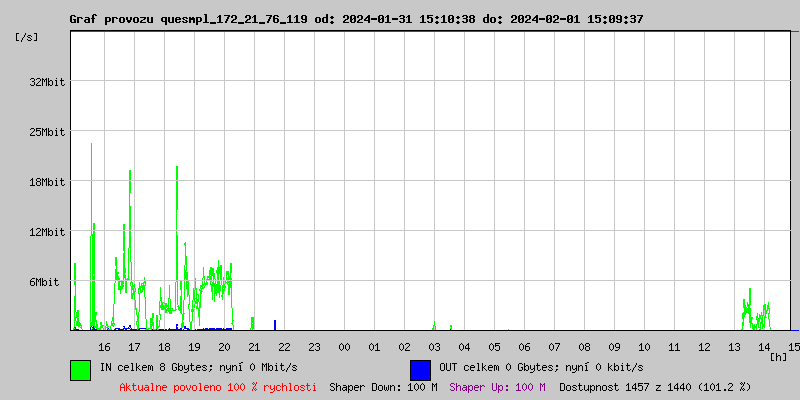The height and width of the screenshot is (400, 800).
Task: Click the '6Mbit' y-axis label
Action: point(44,282)
